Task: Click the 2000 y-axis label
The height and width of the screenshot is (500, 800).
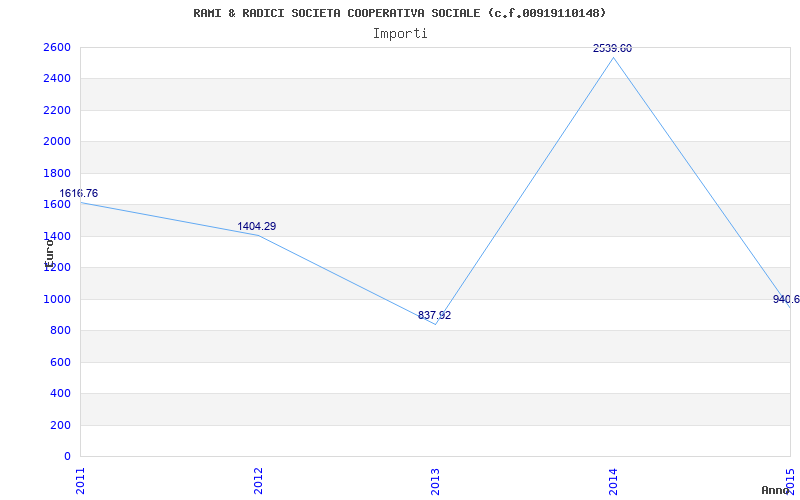Action: coord(57,142)
